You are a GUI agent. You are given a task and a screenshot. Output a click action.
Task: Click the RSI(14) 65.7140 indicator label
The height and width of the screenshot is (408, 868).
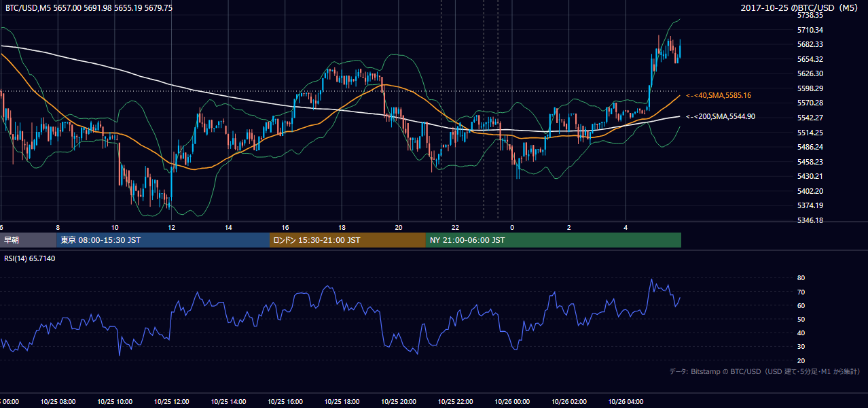[30, 258]
